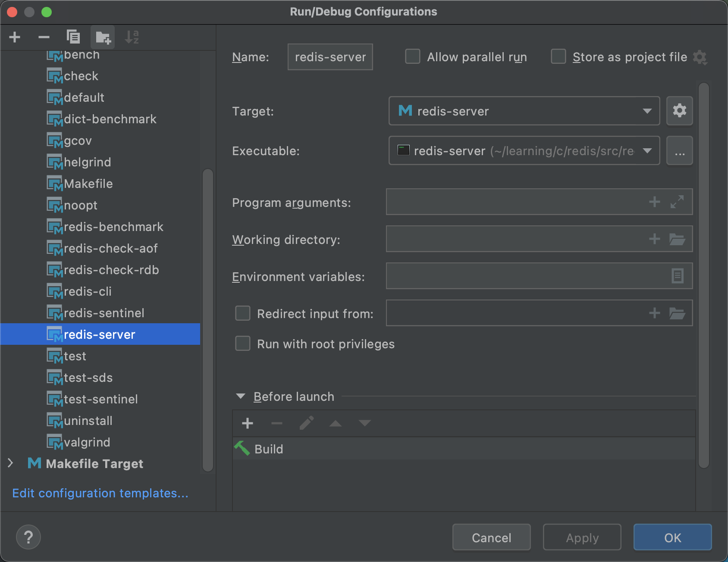Select the redis-cli configuration
Image resolution: width=728 pixels, height=562 pixels.
pyautogui.click(x=100, y=291)
